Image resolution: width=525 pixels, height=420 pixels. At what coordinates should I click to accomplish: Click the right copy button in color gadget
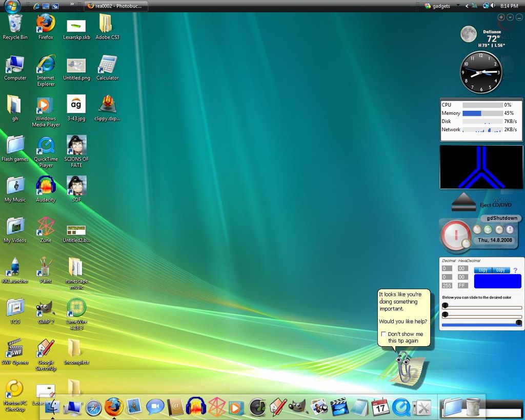coord(500,270)
